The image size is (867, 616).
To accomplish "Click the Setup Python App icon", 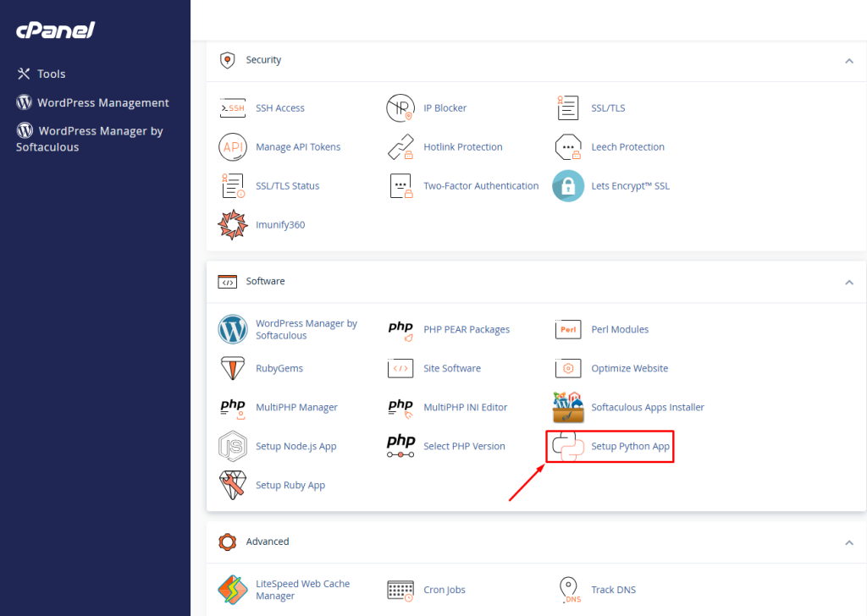I will coord(568,446).
